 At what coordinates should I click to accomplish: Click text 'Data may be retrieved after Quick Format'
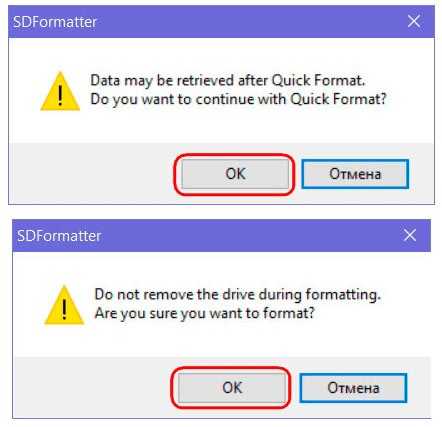tap(228, 81)
